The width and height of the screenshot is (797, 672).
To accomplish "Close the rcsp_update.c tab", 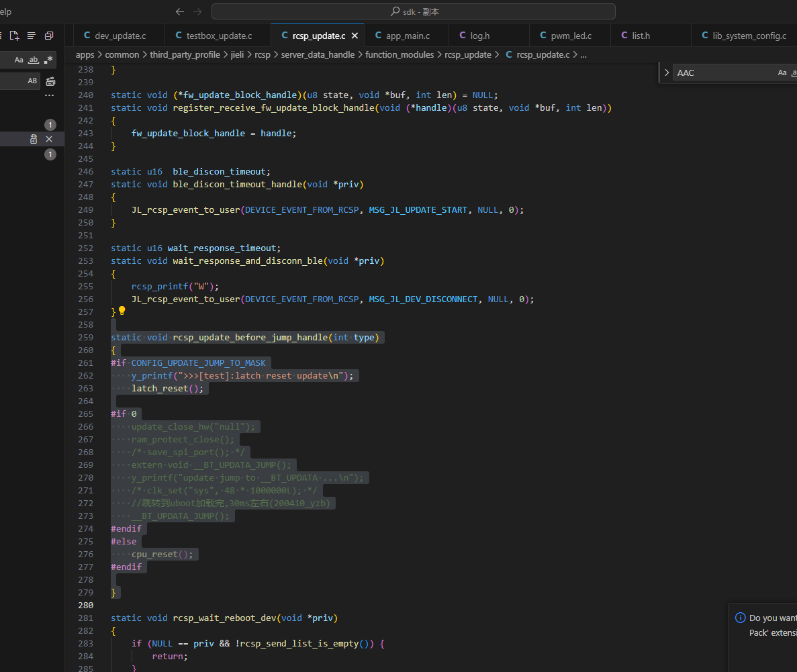I will coord(355,36).
